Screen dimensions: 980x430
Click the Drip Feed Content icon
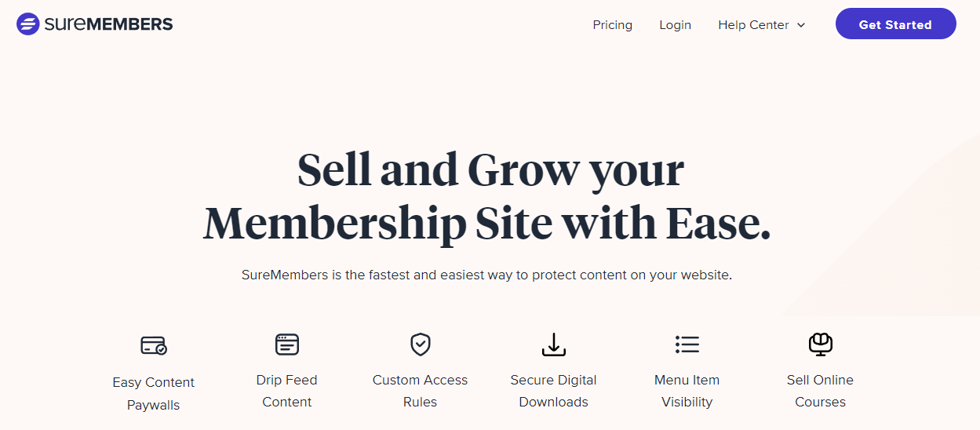coord(287,344)
